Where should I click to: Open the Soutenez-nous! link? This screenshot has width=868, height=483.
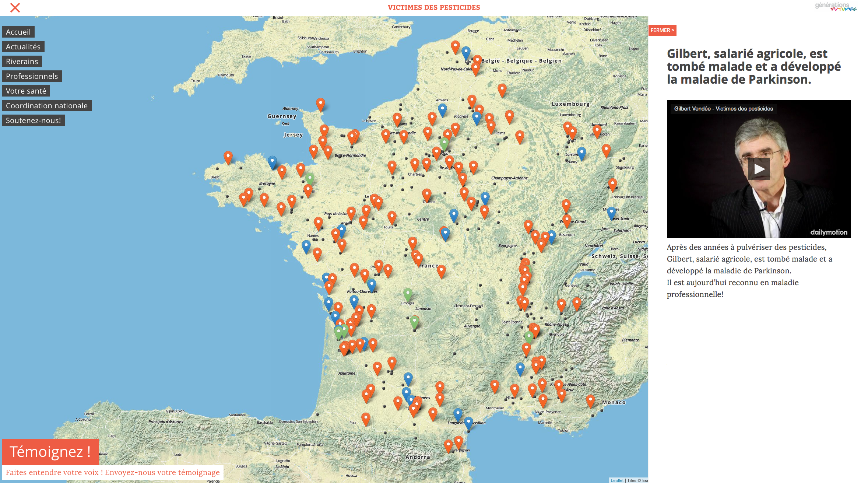pos(34,120)
